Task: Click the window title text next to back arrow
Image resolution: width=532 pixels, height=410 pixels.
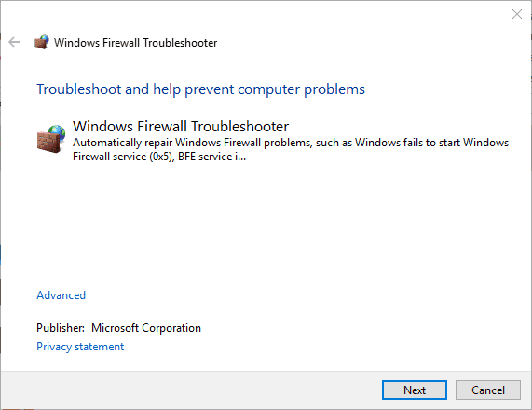Action: coord(135,43)
